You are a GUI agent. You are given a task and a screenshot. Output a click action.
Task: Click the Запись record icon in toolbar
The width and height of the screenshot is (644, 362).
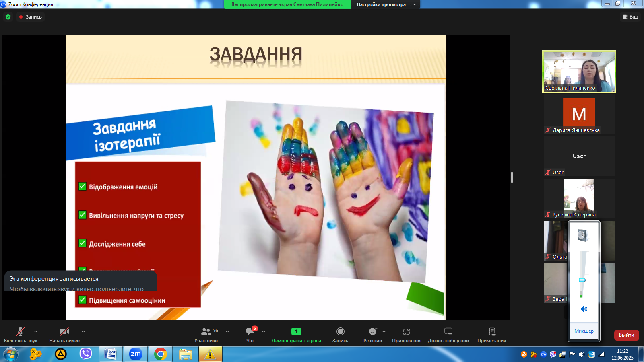tap(341, 331)
